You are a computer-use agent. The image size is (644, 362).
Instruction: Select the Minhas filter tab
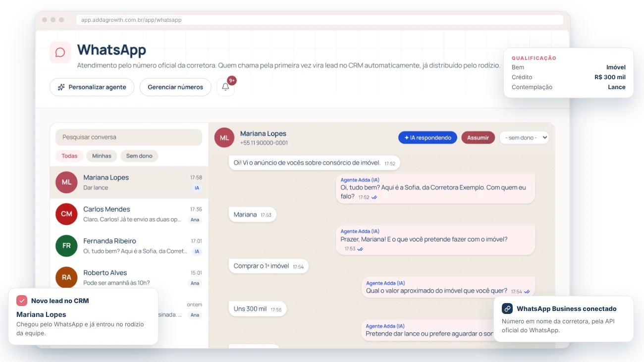click(x=102, y=156)
